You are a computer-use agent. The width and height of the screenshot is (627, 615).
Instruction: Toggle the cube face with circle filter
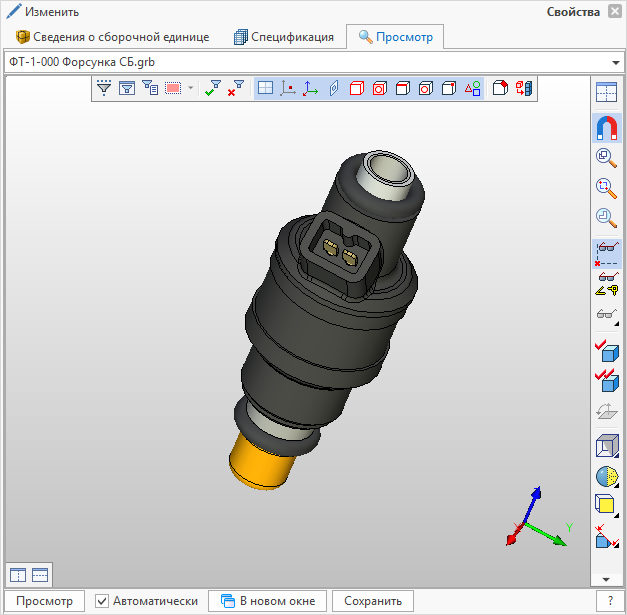click(425, 88)
